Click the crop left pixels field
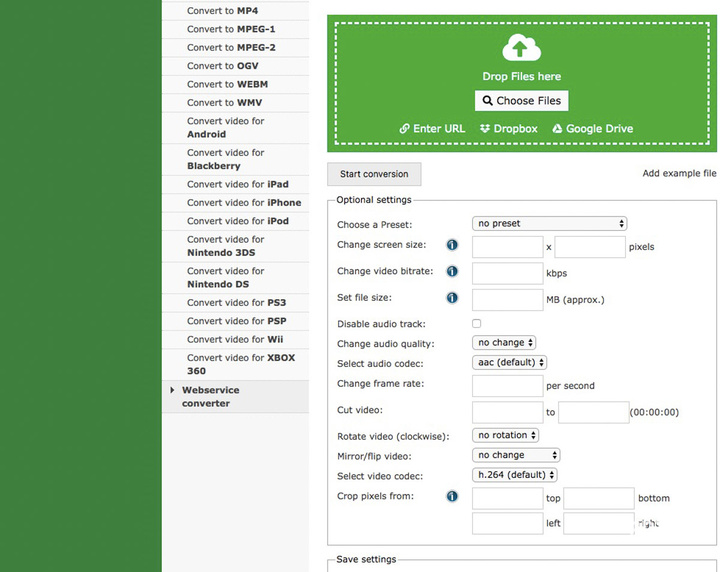Viewport: 720px width, 572px height. point(507,524)
